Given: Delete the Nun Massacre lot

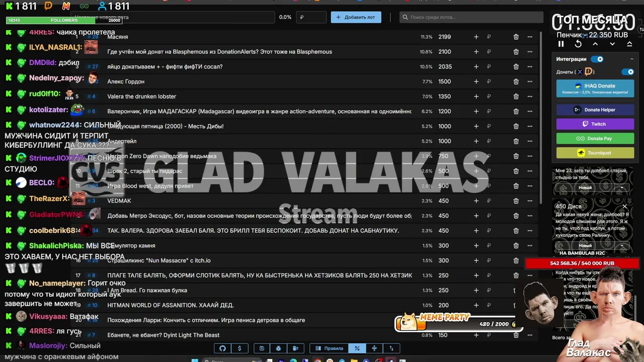Looking at the screenshot, I should pyautogui.click(x=516, y=260).
